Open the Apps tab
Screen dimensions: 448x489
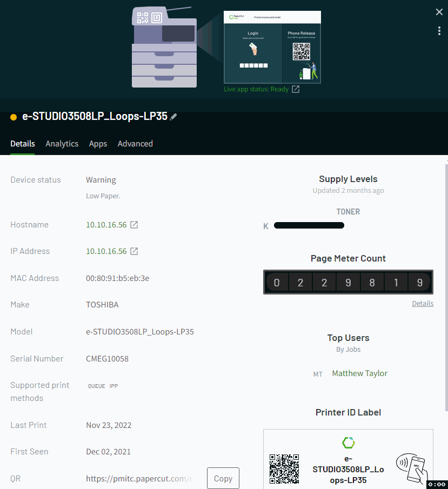(98, 144)
